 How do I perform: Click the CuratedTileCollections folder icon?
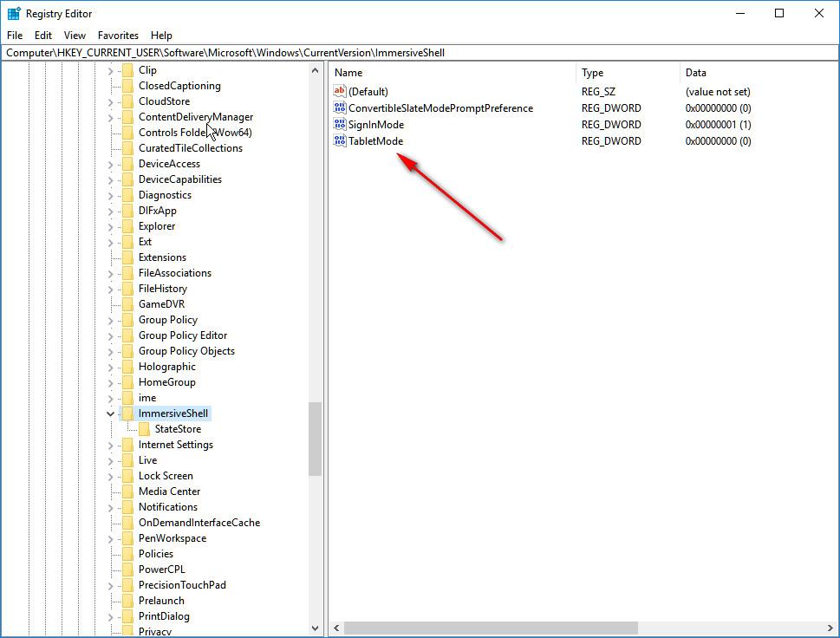click(127, 148)
